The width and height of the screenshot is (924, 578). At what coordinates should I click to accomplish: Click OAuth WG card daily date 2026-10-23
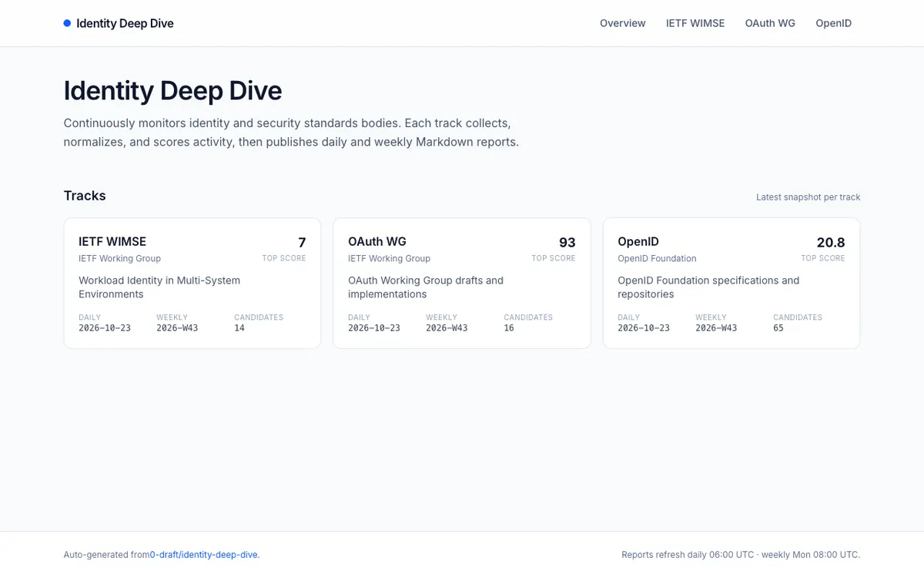(374, 328)
